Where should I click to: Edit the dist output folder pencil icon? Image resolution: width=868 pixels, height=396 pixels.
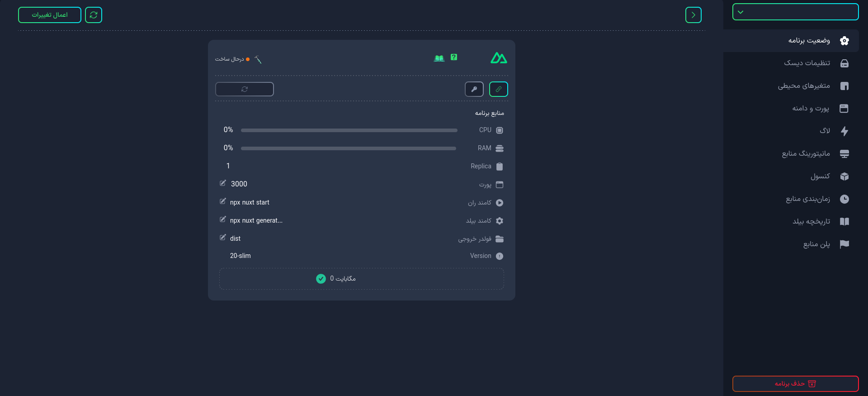click(223, 238)
